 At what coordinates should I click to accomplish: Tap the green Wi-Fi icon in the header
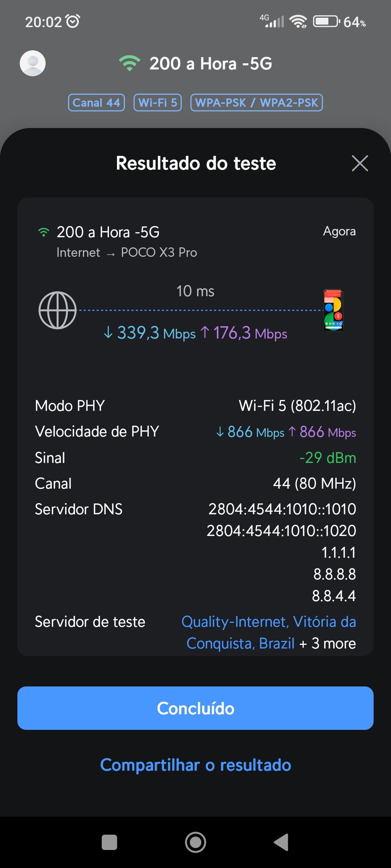(129, 63)
